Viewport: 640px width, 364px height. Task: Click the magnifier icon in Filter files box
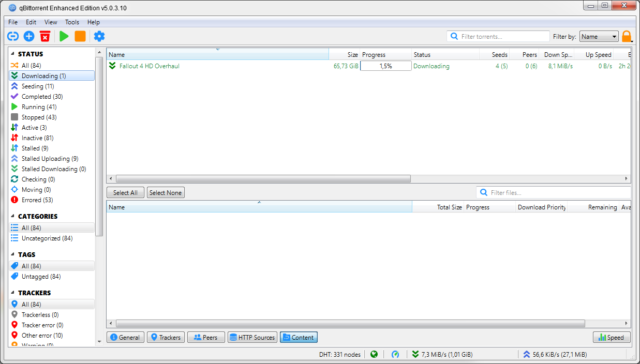[484, 192]
